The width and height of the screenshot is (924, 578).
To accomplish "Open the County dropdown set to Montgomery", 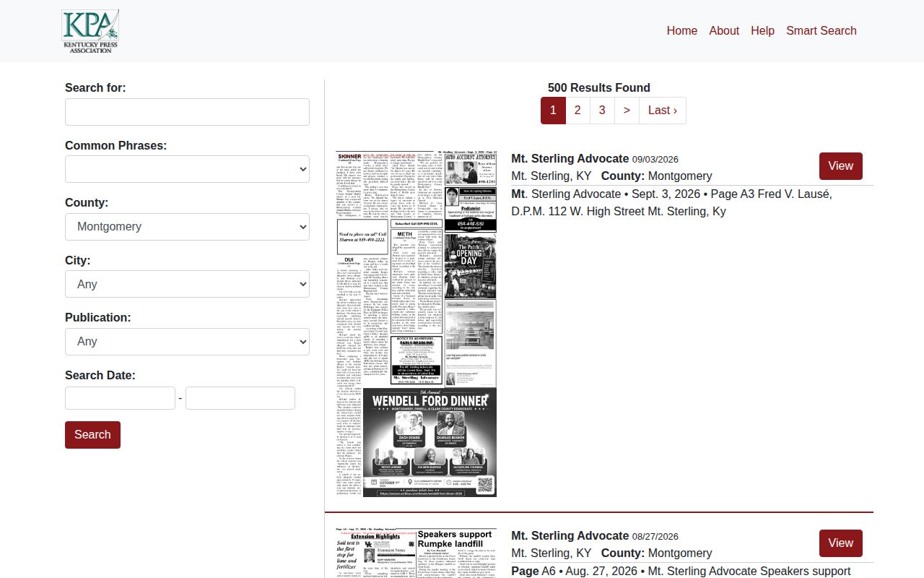I will pyautogui.click(x=187, y=227).
